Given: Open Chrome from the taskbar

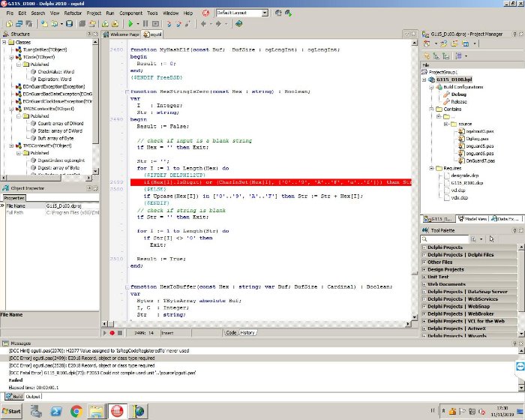Looking at the screenshot, I should coord(76,411).
